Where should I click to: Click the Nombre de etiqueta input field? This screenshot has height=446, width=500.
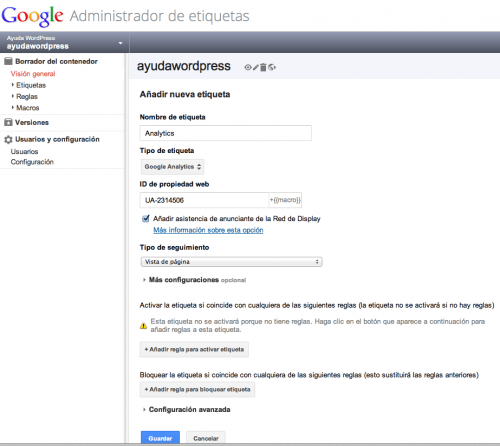pyautogui.click(x=226, y=133)
